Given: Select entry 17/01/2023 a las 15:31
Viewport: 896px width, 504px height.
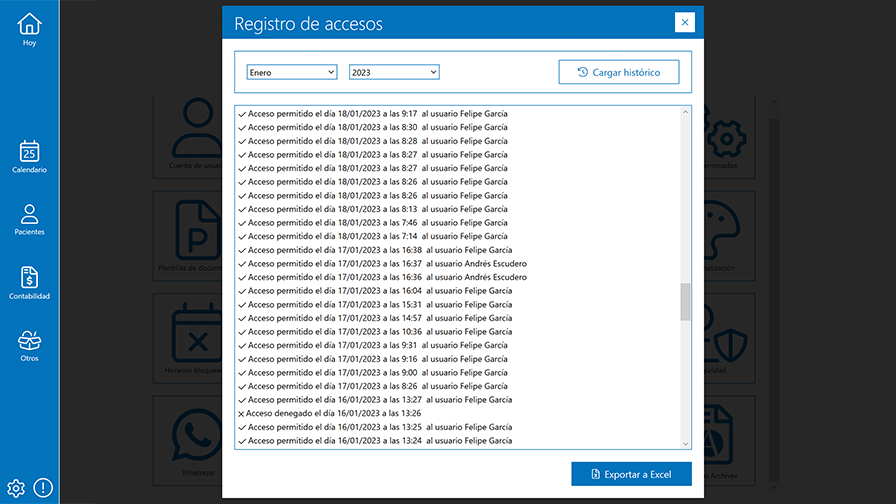Looking at the screenshot, I should click(x=375, y=305).
